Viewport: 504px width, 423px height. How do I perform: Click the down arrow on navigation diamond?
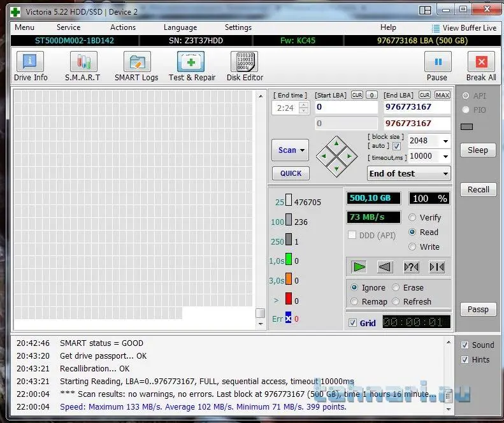[x=336, y=169]
